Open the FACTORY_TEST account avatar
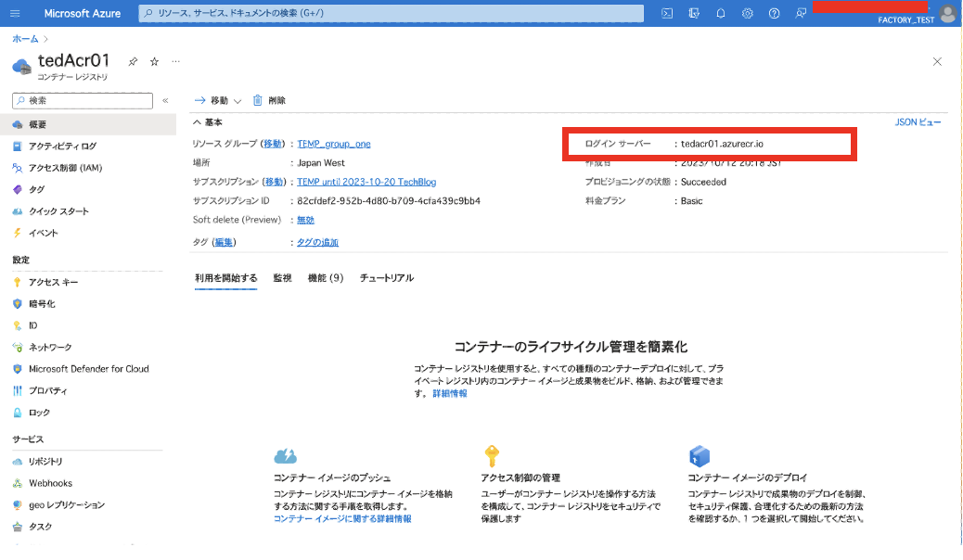Image resolution: width=963 pixels, height=560 pixels. pyautogui.click(x=949, y=14)
